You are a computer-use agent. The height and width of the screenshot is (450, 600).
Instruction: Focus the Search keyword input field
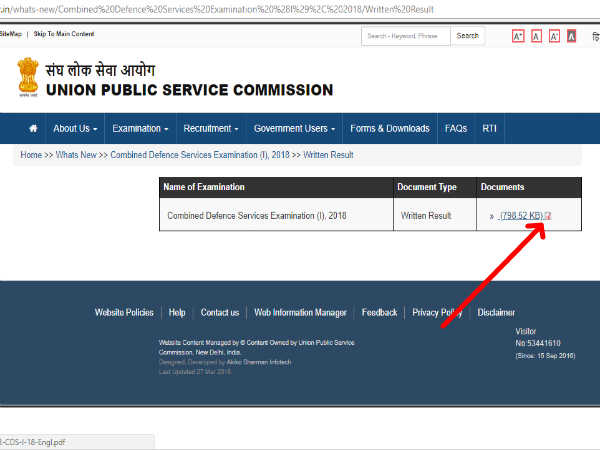coord(406,36)
